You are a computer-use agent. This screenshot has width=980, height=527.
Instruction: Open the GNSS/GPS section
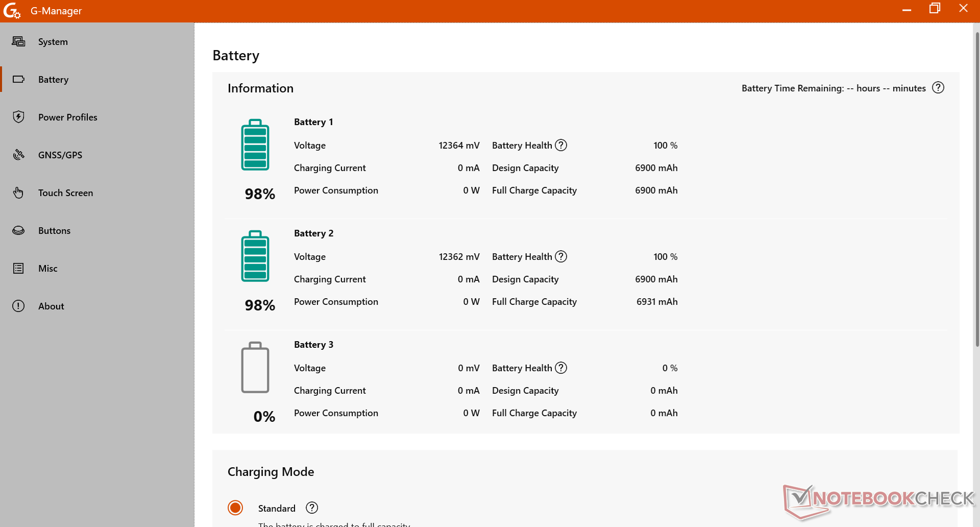point(60,155)
